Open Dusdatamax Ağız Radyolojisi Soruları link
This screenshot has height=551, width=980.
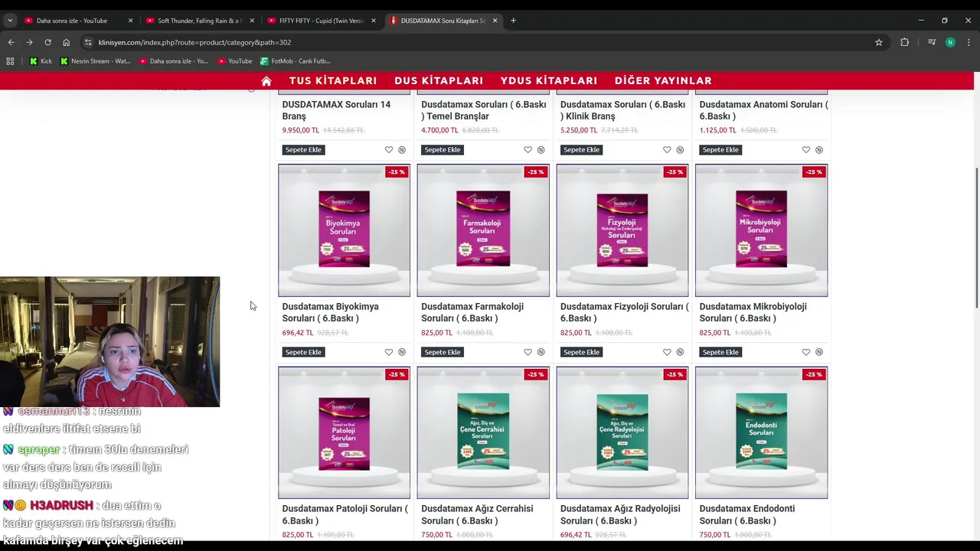click(620, 514)
